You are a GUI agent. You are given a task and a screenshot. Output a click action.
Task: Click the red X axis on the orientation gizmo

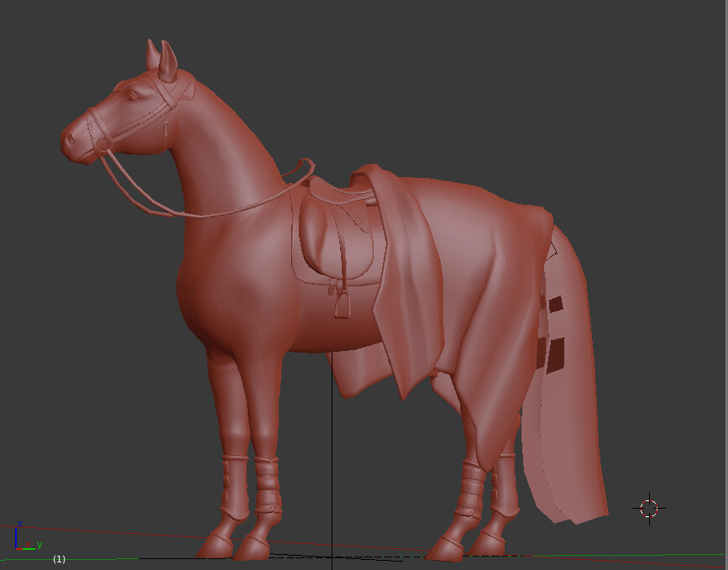coord(19,549)
